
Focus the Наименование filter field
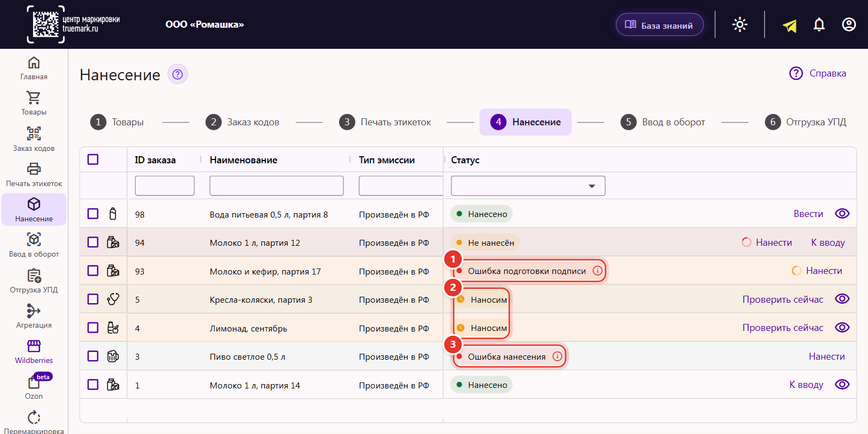277,186
